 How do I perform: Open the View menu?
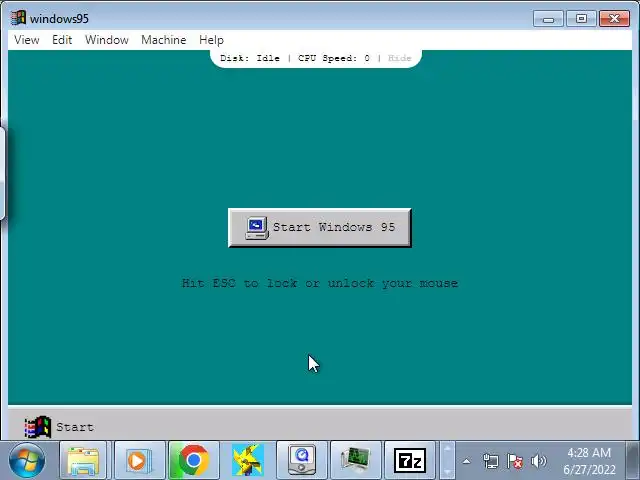(x=27, y=40)
